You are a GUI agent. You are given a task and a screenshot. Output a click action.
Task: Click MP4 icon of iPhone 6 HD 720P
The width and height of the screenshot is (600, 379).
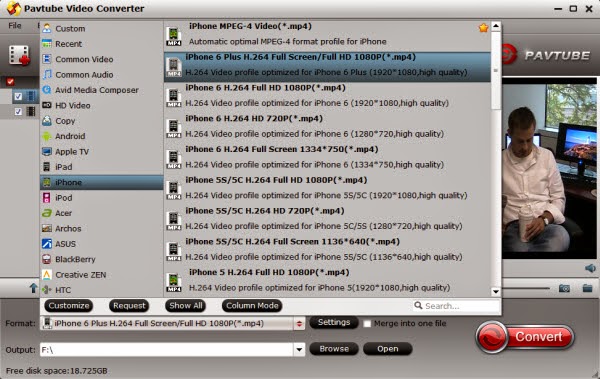point(174,129)
